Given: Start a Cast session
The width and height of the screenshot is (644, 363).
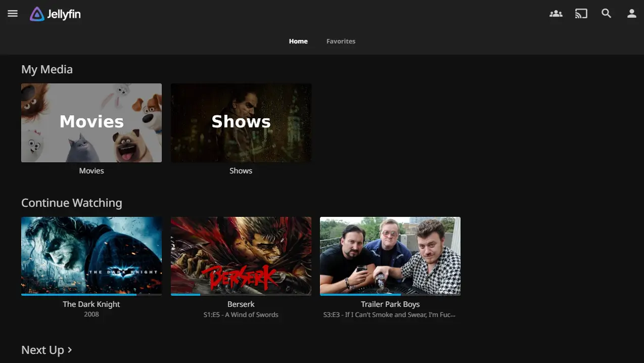Looking at the screenshot, I should click(x=581, y=14).
